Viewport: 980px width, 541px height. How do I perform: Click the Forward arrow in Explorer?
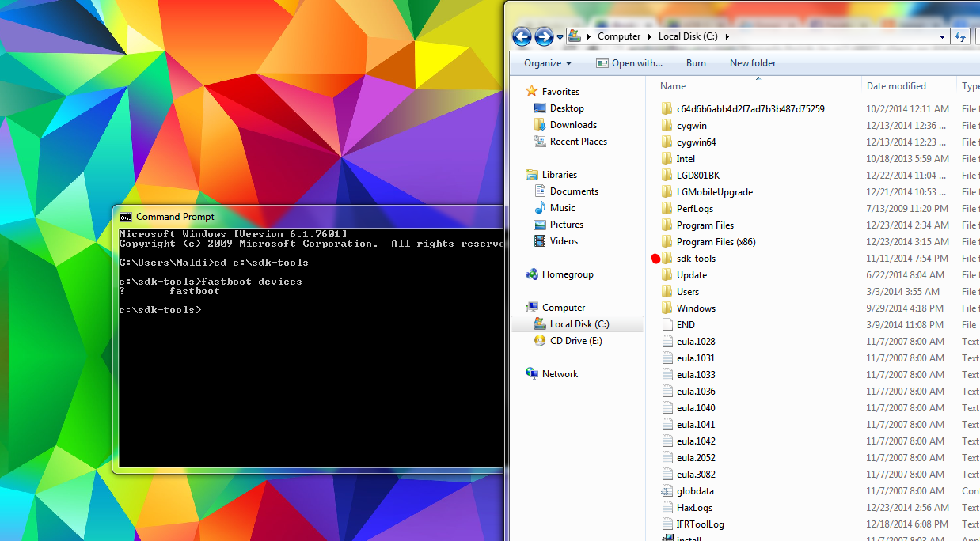point(544,36)
